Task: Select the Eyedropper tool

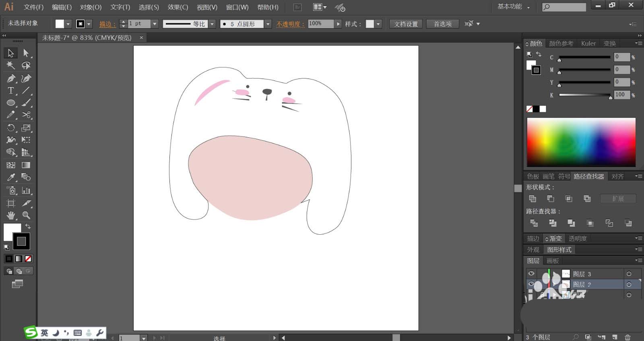Action: tap(11, 178)
